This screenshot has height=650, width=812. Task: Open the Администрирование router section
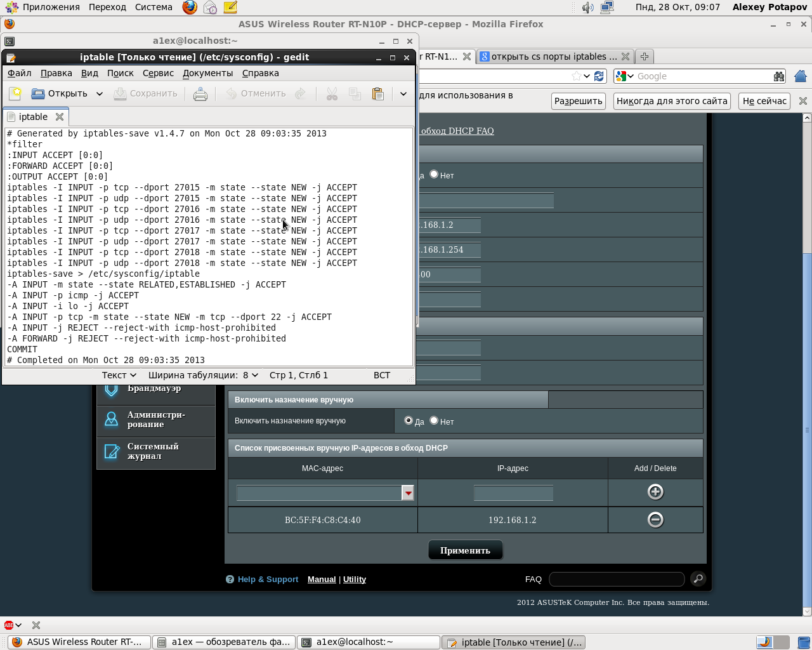[156, 420]
